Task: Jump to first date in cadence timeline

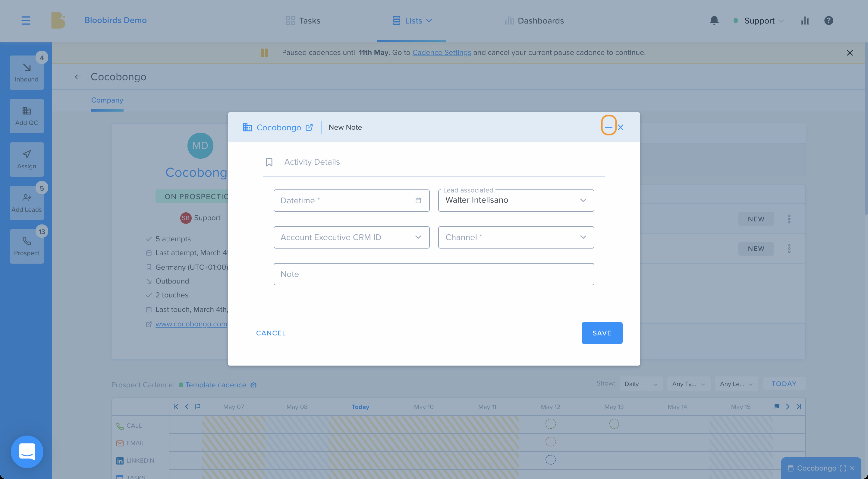Action: coord(176,407)
